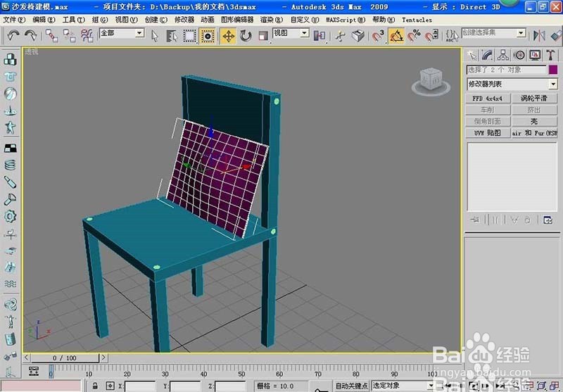
Task: Click the Redo arrow icon
Action: 30,35
